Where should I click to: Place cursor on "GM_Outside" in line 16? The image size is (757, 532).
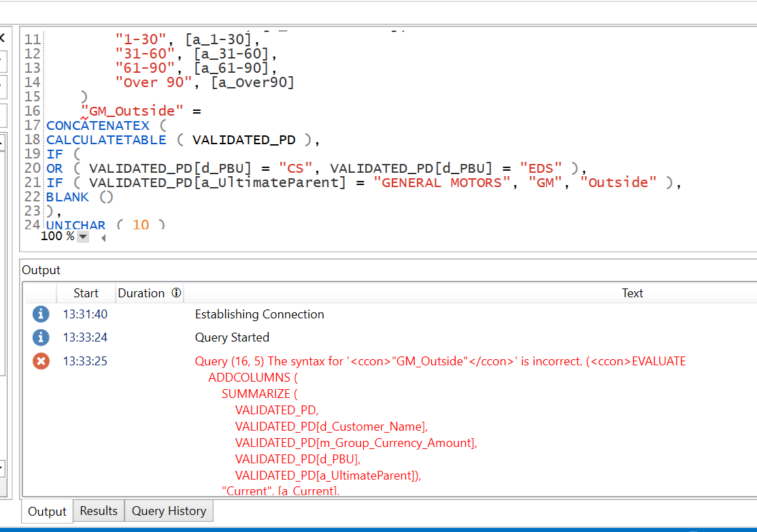[x=132, y=111]
